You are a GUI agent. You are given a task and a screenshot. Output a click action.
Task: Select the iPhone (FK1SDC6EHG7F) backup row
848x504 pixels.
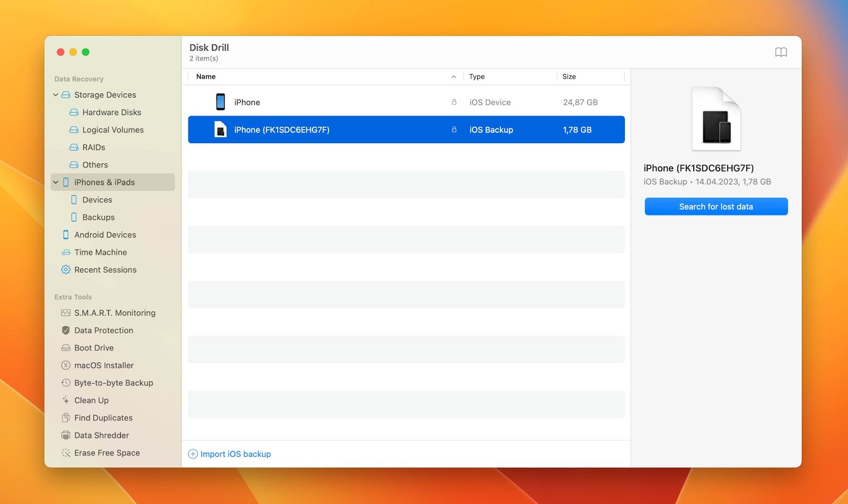pos(407,130)
